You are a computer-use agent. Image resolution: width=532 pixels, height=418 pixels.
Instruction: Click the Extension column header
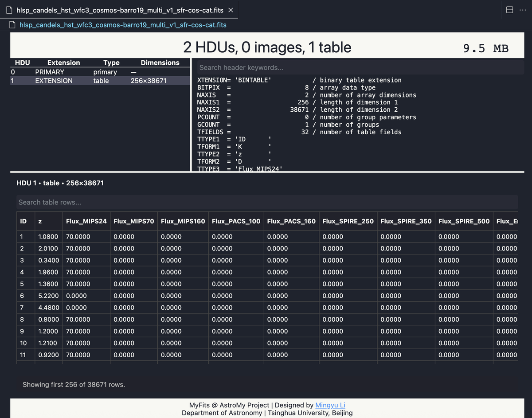[64, 63]
